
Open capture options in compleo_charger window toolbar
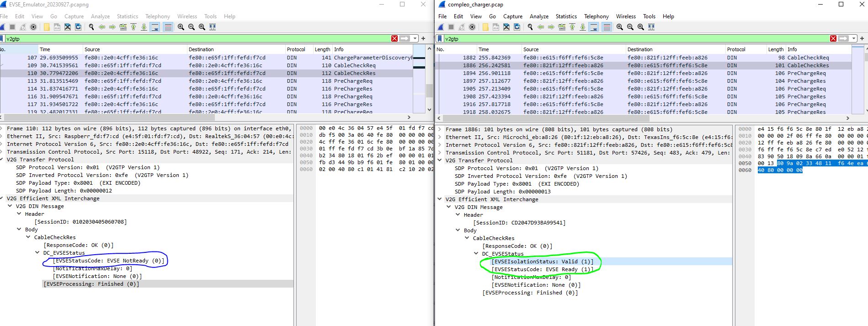(x=472, y=27)
